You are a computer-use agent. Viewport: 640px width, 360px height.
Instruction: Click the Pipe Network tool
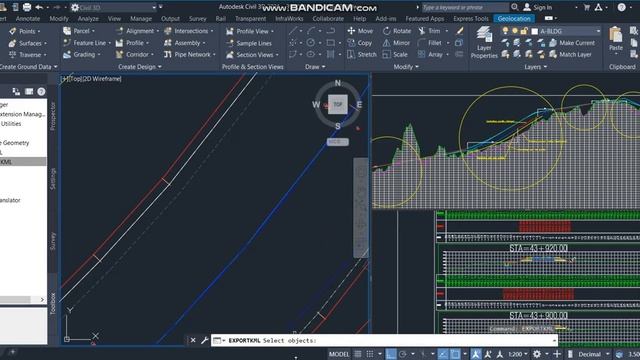[189, 55]
